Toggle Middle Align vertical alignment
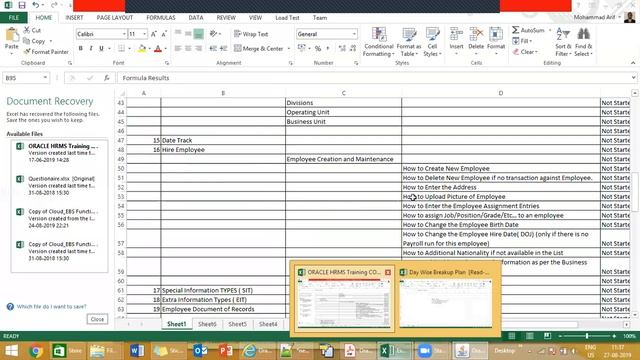The height and width of the screenshot is (360, 640). coord(188,34)
